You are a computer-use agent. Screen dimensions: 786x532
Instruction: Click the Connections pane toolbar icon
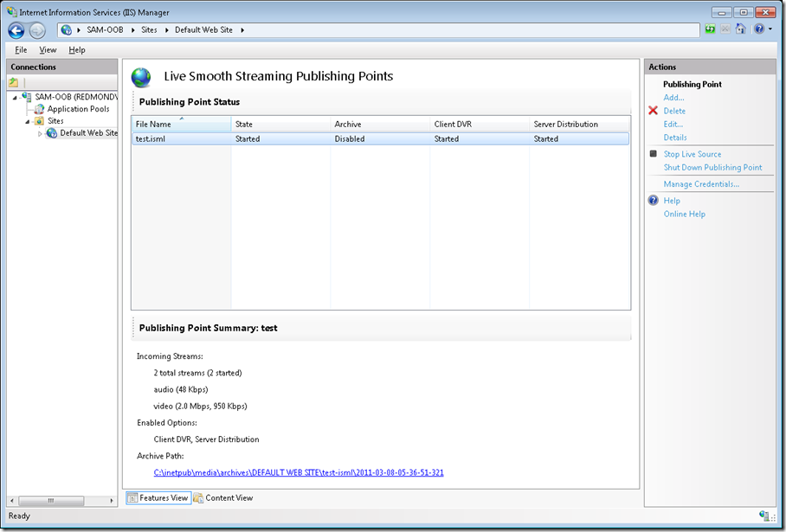click(x=14, y=83)
